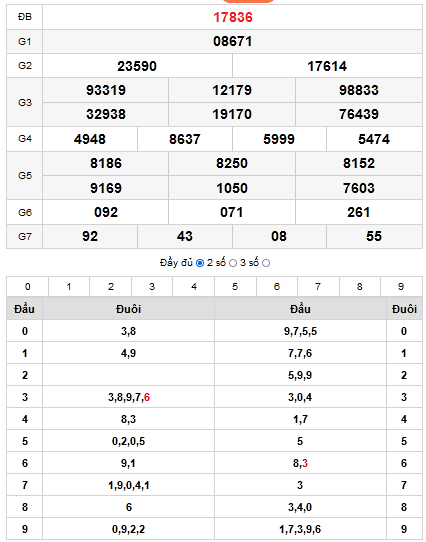
Task: Click the Đầu cell reading 1,7,3,9,6
Action: (300, 529)
